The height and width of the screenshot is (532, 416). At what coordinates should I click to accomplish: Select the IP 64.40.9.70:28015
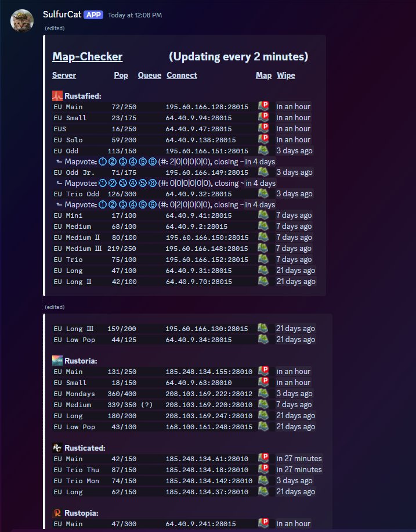pyautogui.click(x=198, y=282)
